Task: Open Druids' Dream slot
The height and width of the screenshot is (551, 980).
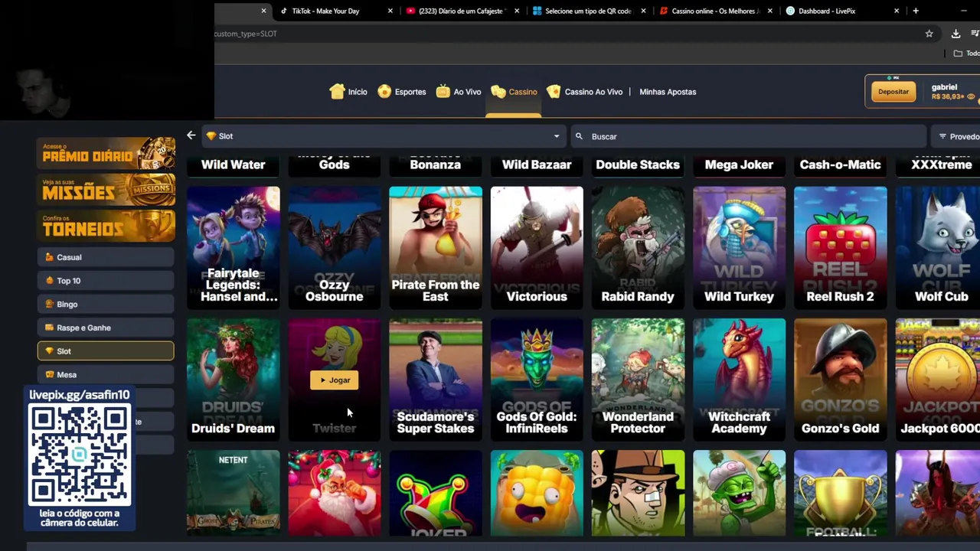Action: [x=234, y=379]
